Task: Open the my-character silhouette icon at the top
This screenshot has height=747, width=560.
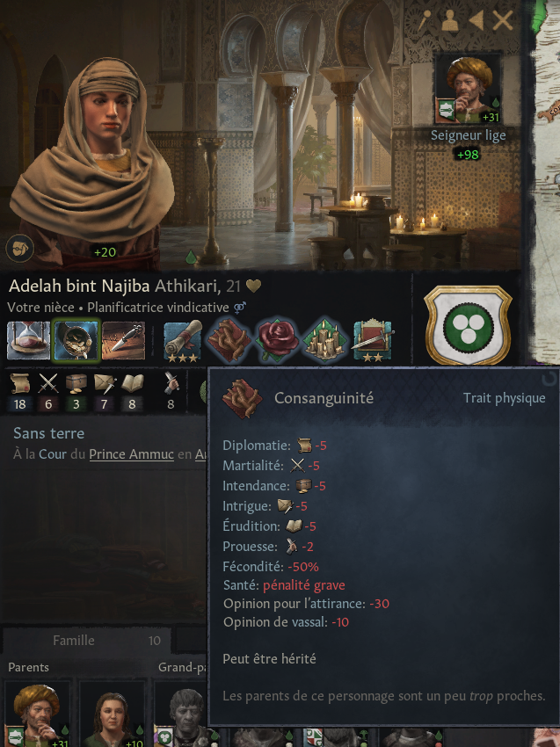Action: tap(449, 21)
